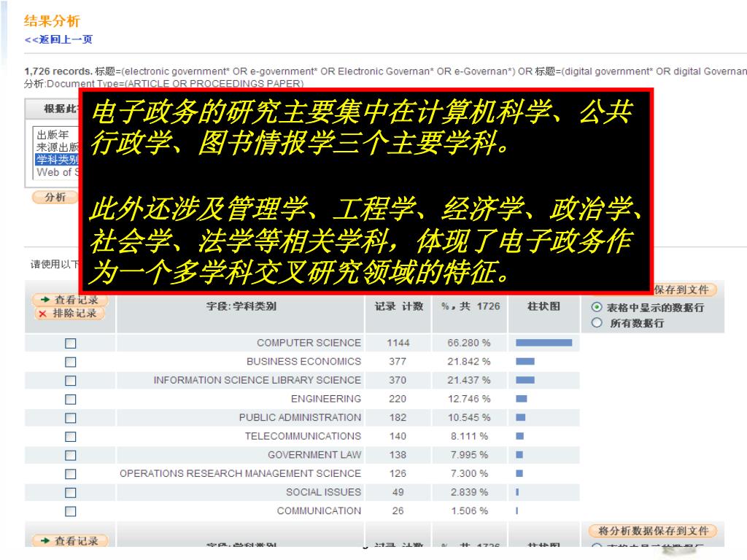Screen dimensions: 747x560
Task: Tick INFORMATION SCIENCE LIBRARY SCIENCE checkbox
Action: [71, 381]
